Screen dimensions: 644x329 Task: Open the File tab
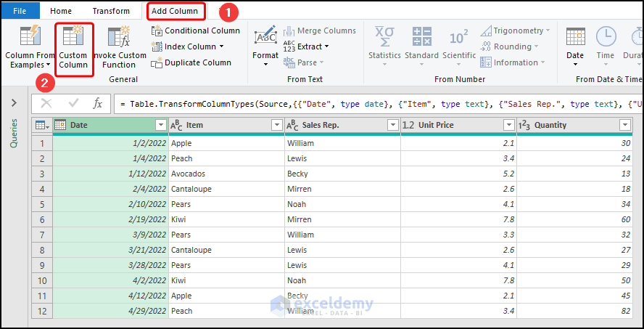[x=20, y=11]
